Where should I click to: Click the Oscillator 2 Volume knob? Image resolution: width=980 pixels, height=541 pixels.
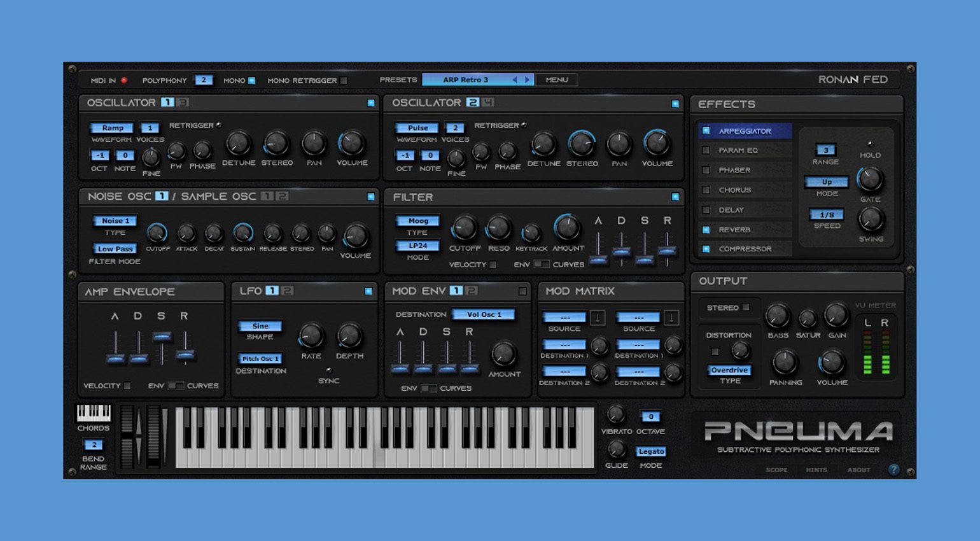[x=657, y=144]
